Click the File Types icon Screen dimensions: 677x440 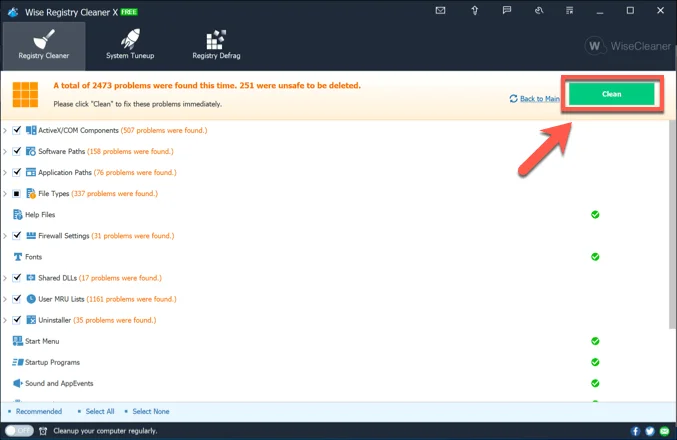(31, 193)
